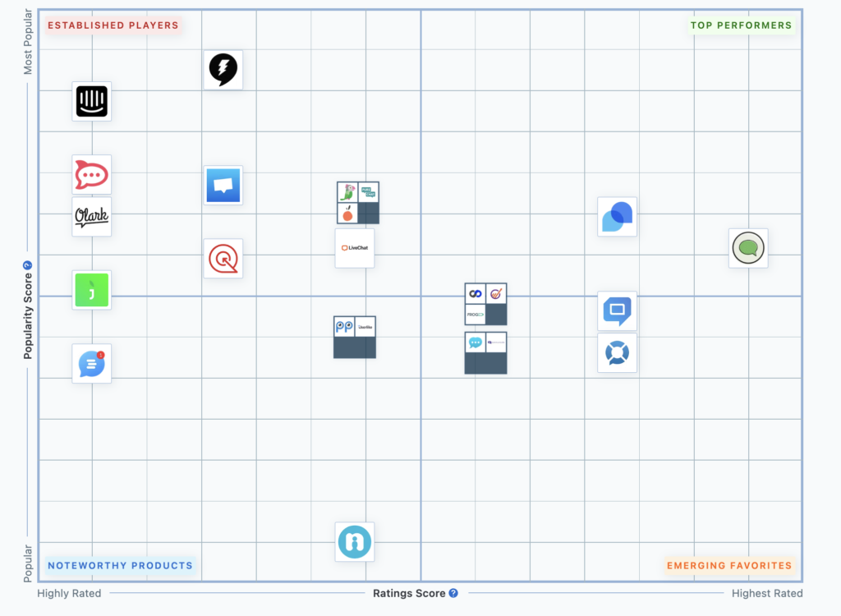
Task: Open the blue chat bubble with notification badge
Action: [92, 363]
